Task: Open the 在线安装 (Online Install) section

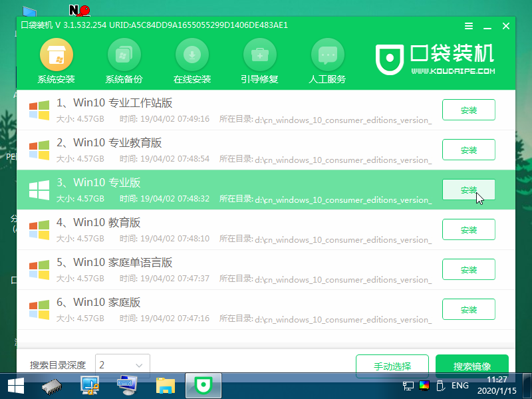Action: tap(192, 63)
